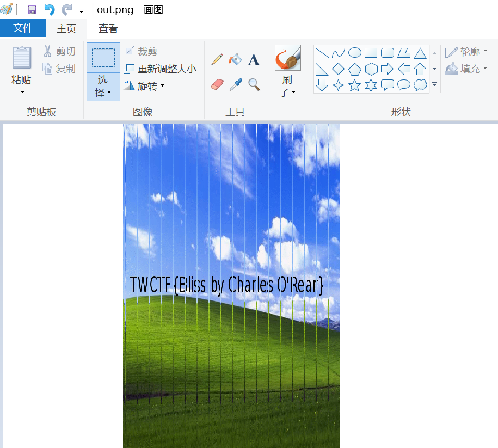498x448 pixels.
Task: Open the 粘贴 paste dropdown arrow
Action: [22, 92]
